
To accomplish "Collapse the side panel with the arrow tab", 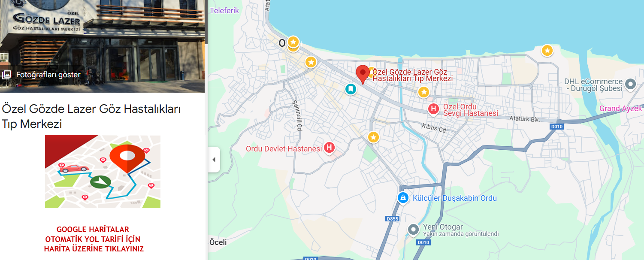I will click(214, 160).
